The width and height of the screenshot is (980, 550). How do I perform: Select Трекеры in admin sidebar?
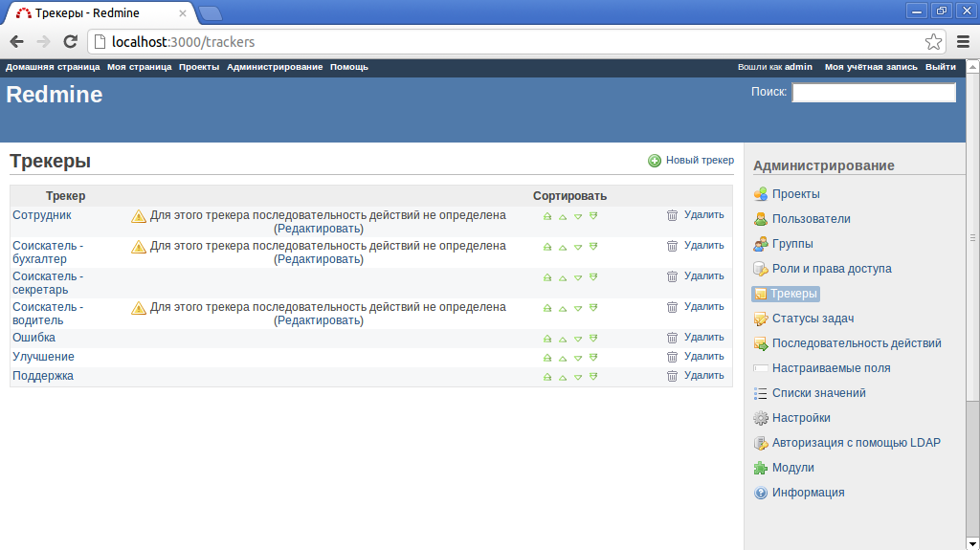point(787,294)
